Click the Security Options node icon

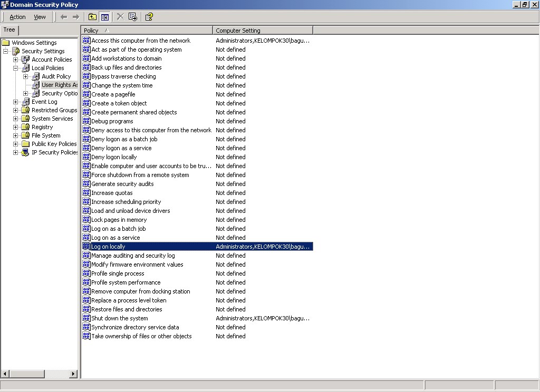click(x=35, y=93)
